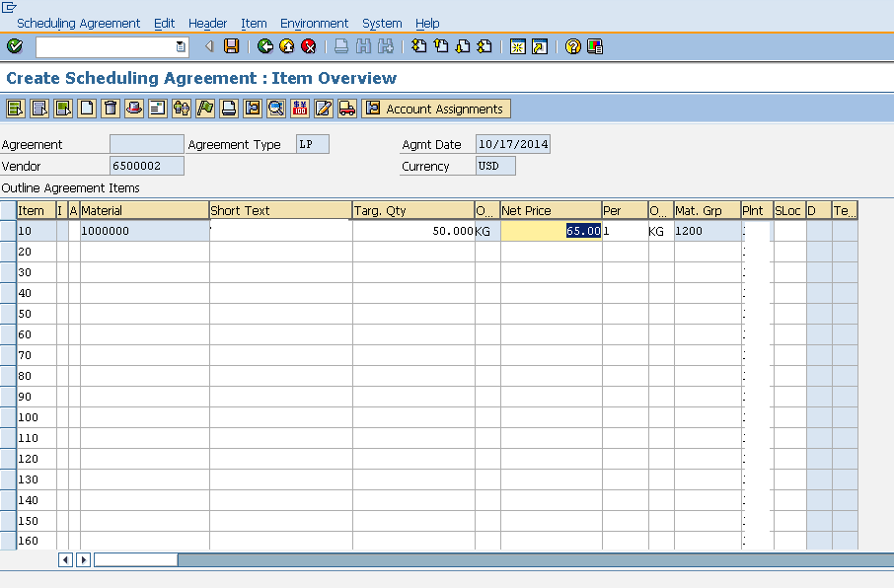Open the Customize Local Layout icon
This screenshot has width=894, height=588.
coord(595,46)
